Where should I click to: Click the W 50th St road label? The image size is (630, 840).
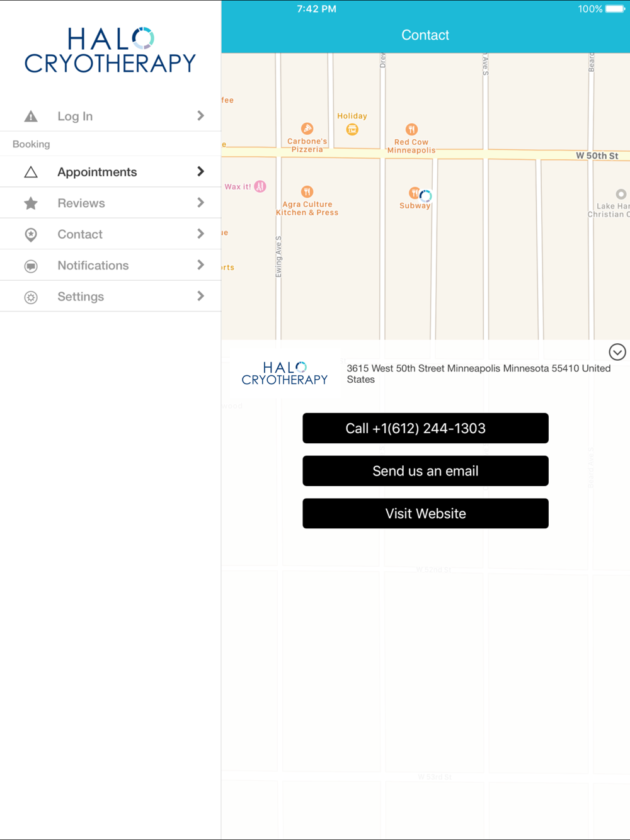coord(597,156)
